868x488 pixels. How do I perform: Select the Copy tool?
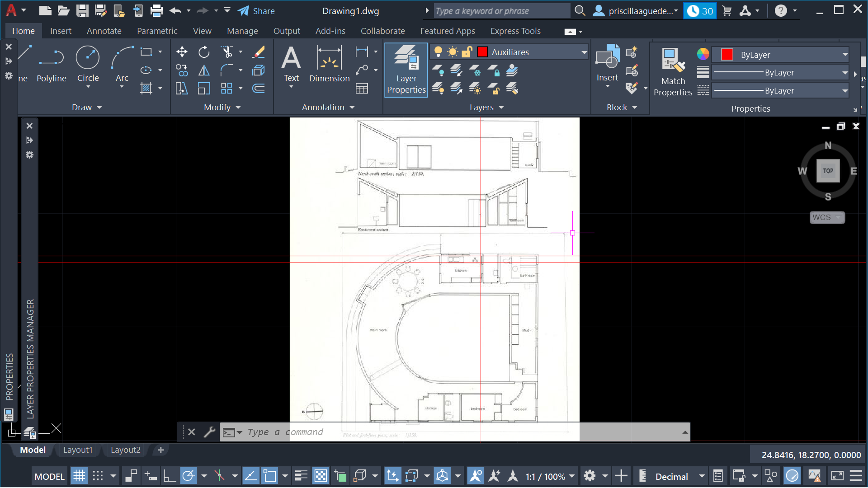coord(182,70)
